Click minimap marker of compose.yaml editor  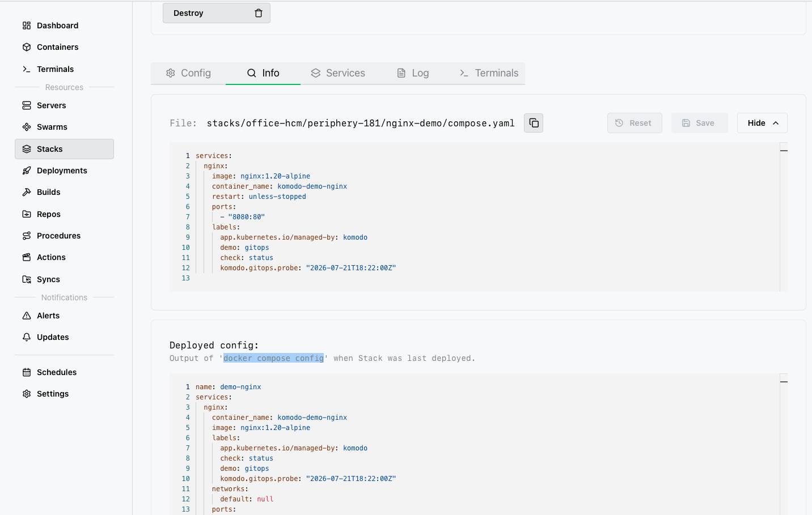784,151
